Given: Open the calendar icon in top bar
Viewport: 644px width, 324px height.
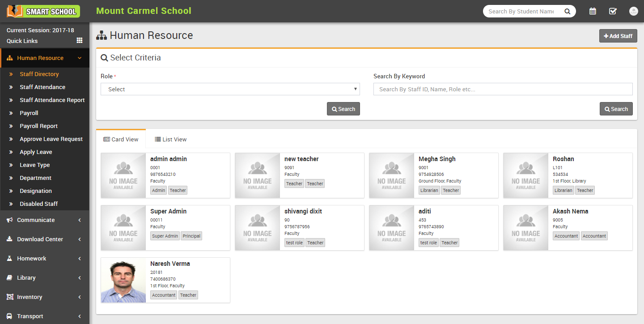Looking at the screenshot, I should tap(593, 11).
